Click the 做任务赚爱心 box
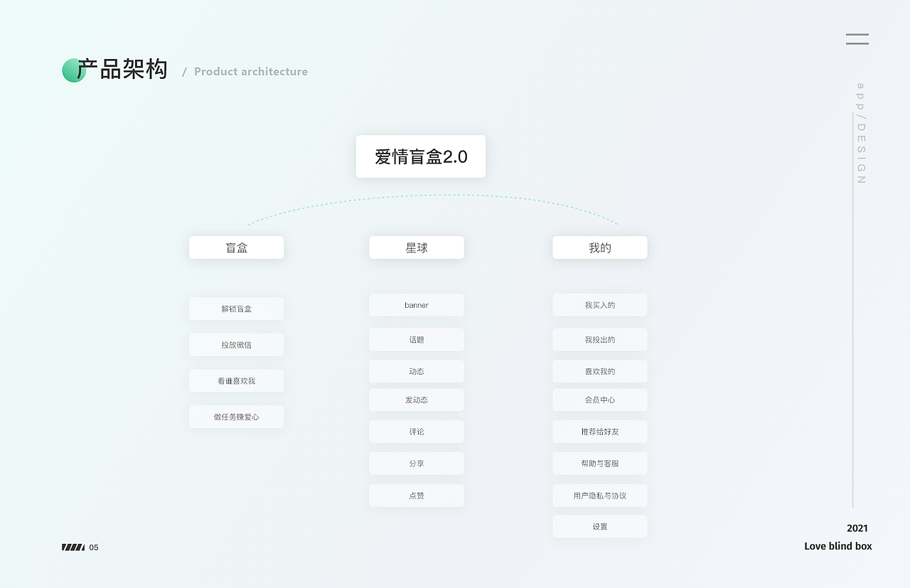The height and width of the screenshot is (588, 910). 237,417
